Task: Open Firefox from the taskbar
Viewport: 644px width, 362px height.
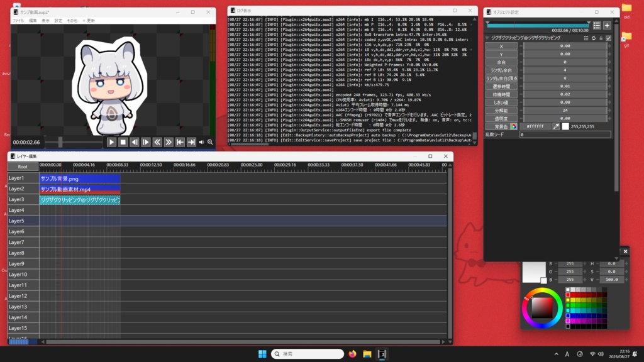Action: coord(352,354)
